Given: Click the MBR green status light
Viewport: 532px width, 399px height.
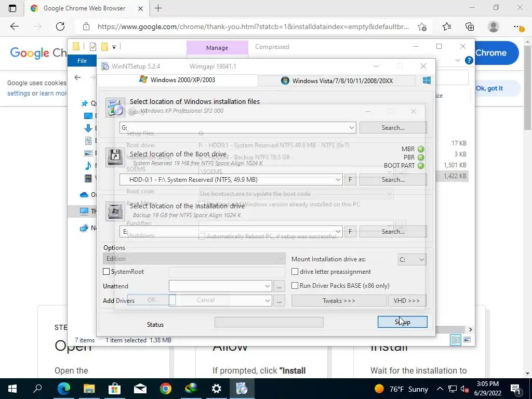Looking at the screenshot, I should coord(421,149).
